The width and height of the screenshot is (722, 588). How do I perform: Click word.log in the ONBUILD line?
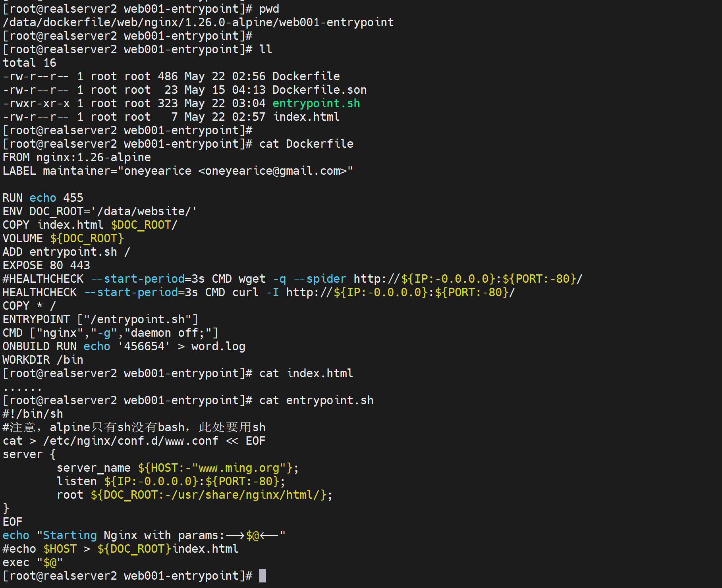[x=218, y=346]
